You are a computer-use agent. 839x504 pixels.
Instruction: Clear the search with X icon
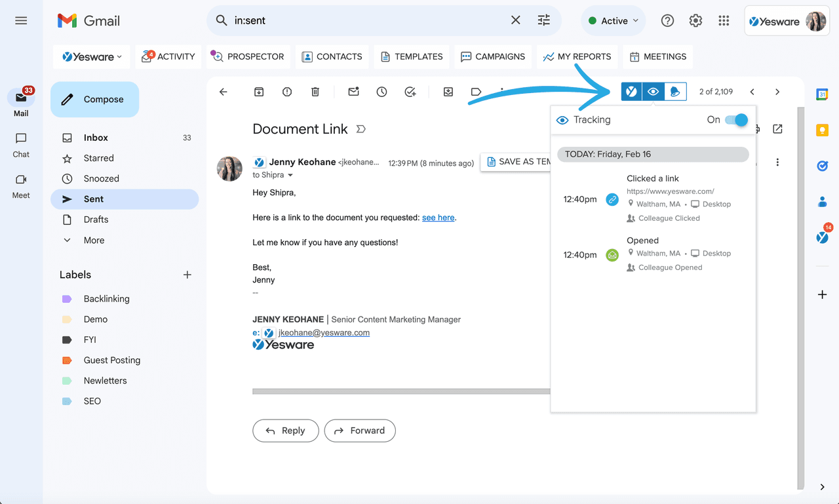(x=516, y=20)
